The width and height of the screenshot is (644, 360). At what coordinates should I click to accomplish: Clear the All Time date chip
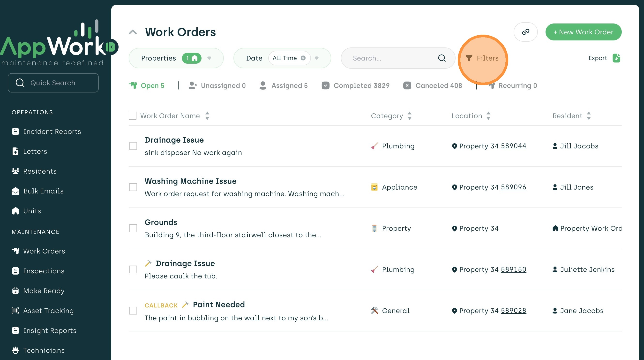(303, 58)
